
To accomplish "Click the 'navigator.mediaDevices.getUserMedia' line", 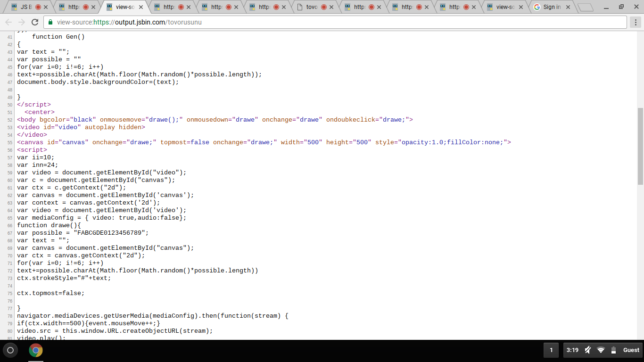I will (153, 316).
